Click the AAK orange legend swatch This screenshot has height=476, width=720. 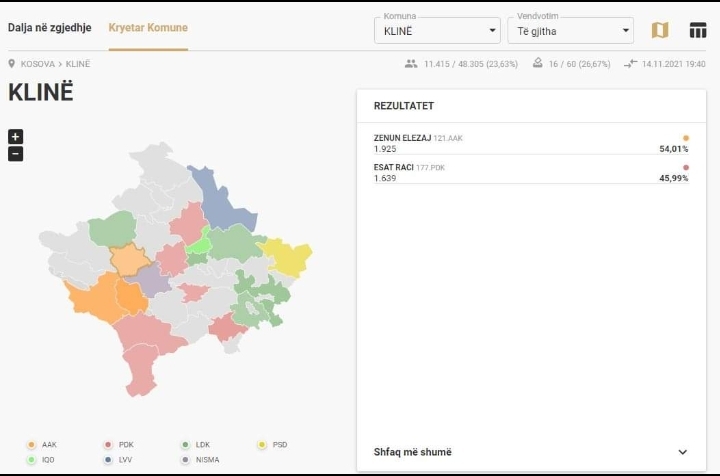pyautogui.click(x=31, y=444)
